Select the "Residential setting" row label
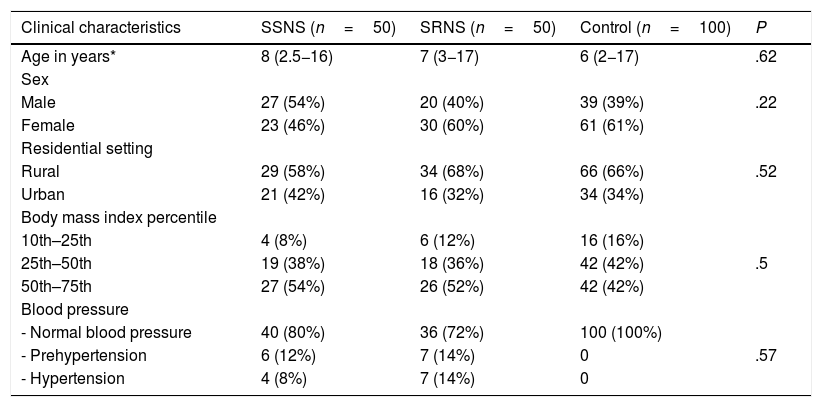Image resolution: width=822 pixels, height=407 pixels. click(87, 148)
